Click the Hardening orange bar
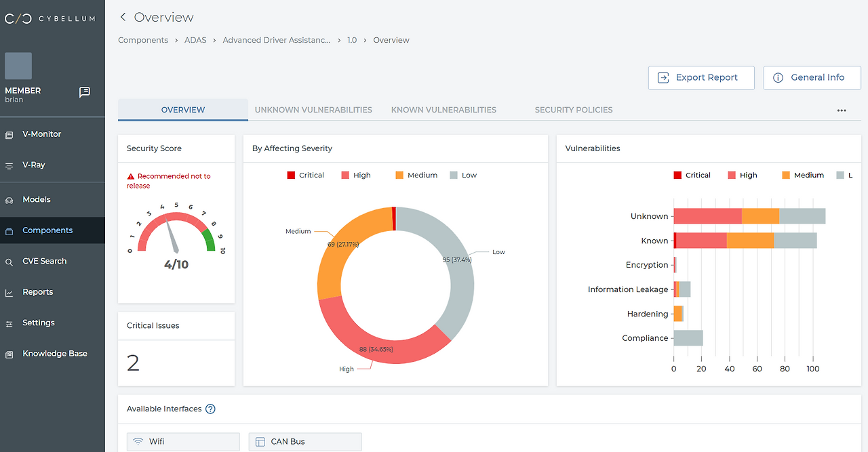The width and height of the screenshot is (868, 452). [x=677, y=314]
